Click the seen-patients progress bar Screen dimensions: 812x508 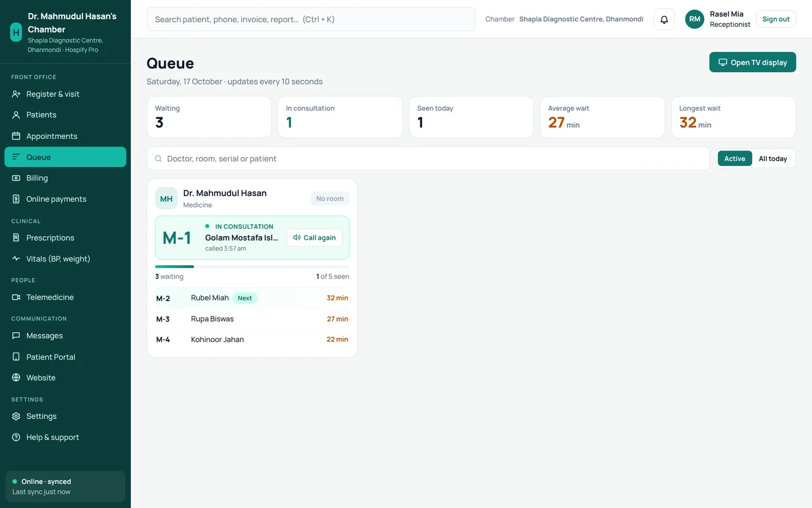point(252,266)
